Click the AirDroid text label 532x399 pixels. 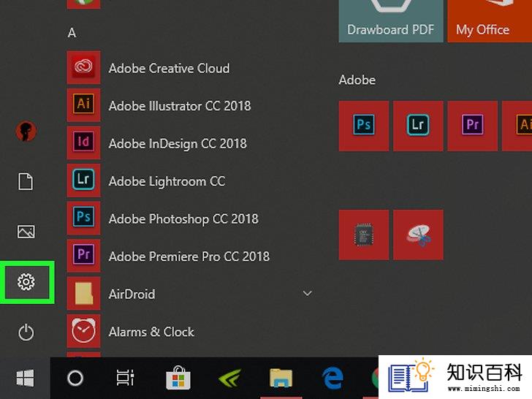pyautogui.click(x=132, y=294)
